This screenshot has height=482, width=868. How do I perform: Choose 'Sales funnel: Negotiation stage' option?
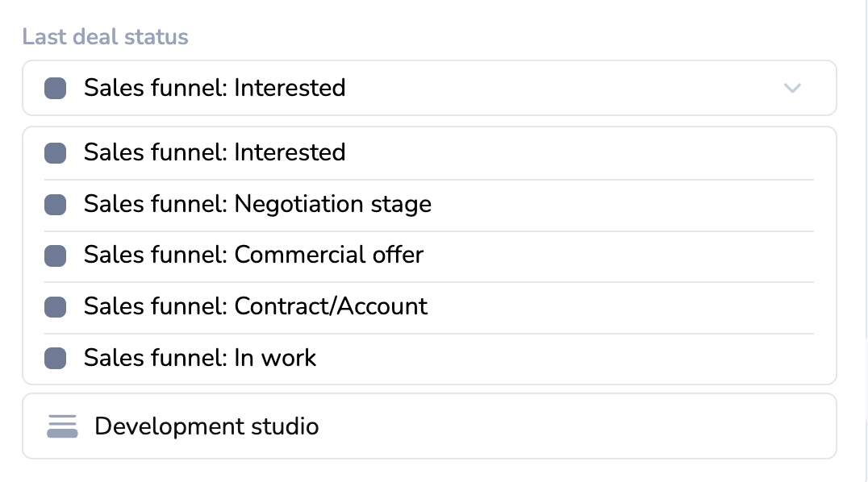257,204
